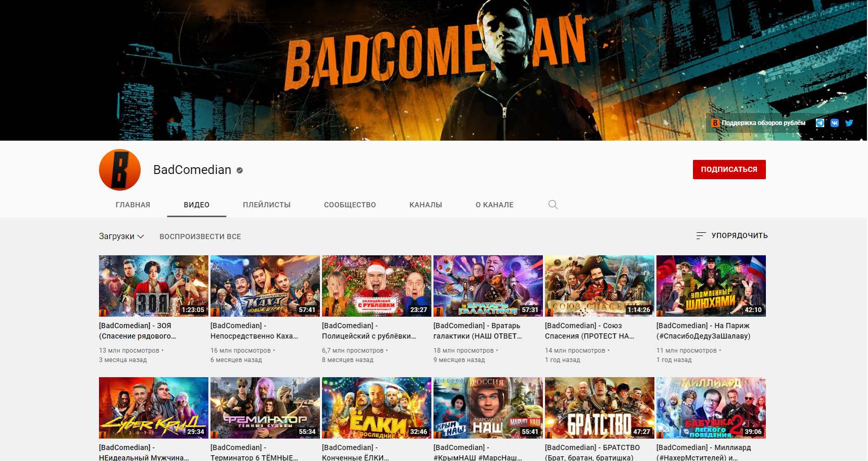Viewport: 868px width, 461px height.
Task: Click title '[BadComedian] - Непосредственно Каха…'
Action: (x=254, y=331)
